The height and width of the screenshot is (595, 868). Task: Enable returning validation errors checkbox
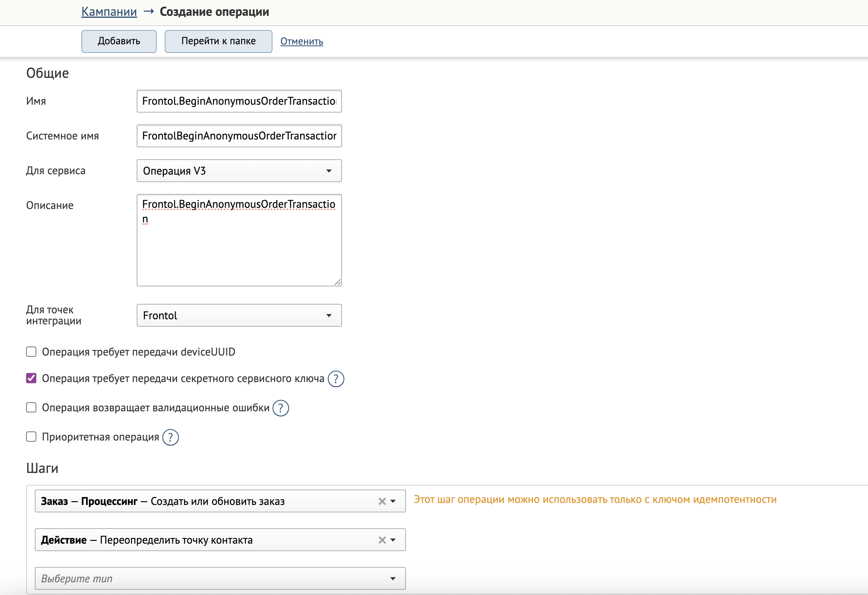coord(31,407)
